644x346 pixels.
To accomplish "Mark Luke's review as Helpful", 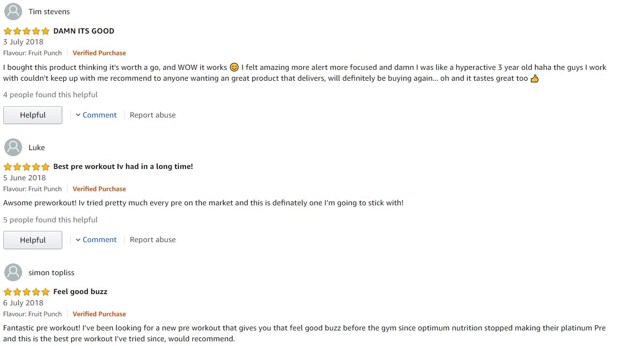I will [33, 240].
